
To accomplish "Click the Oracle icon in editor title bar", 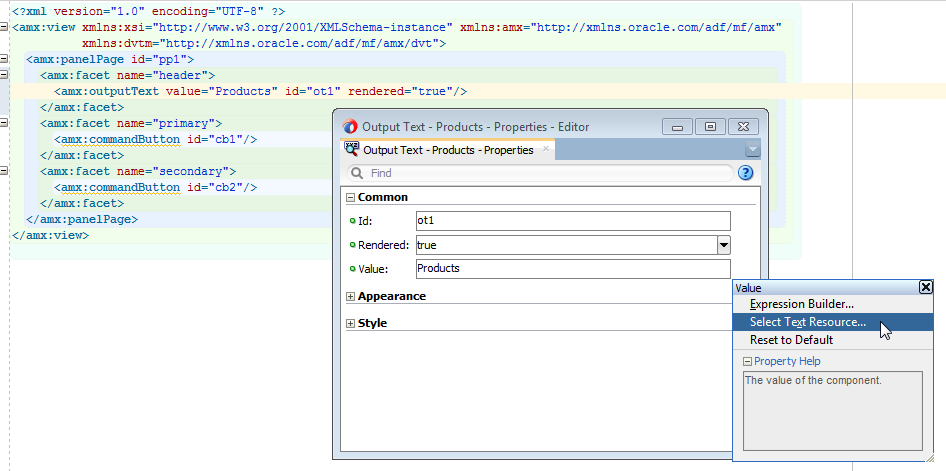I will pyautogui.click(x=350, y=127).
